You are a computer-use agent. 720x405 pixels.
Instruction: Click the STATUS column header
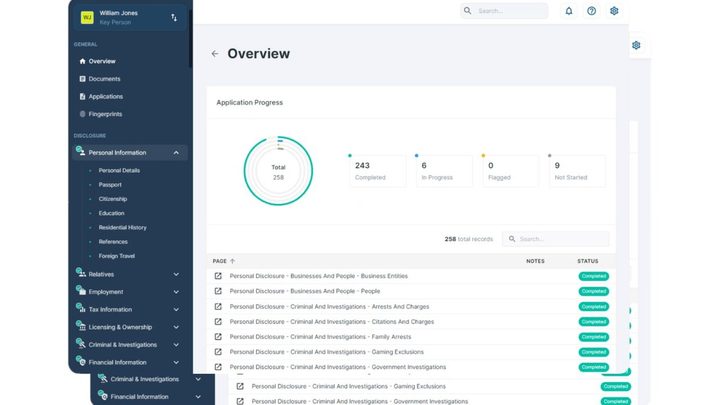coord(588,261)
